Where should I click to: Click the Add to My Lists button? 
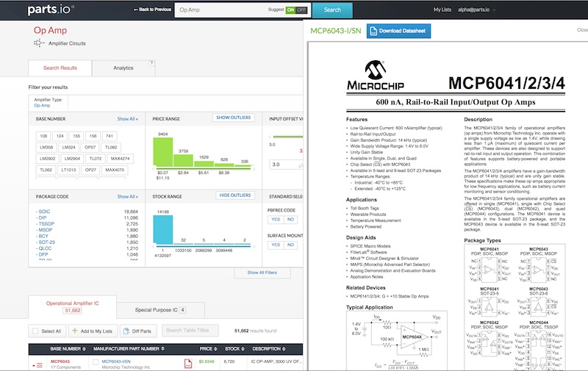coord(93,331)
